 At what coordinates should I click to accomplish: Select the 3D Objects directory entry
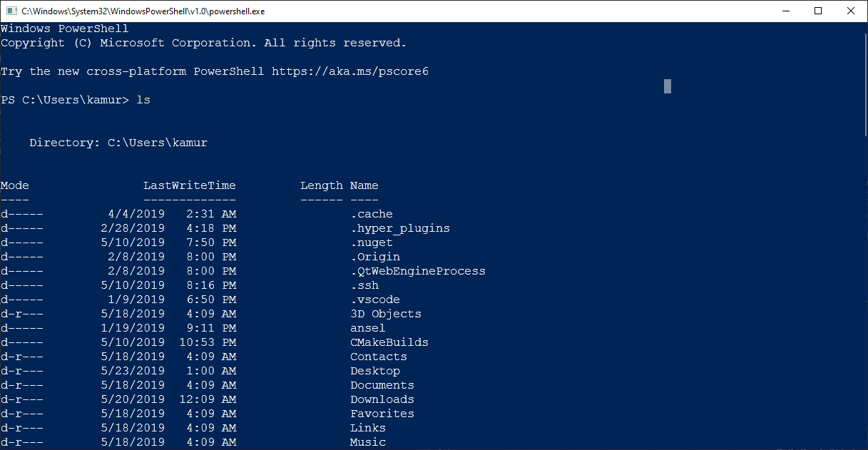[x=385, y=313]
